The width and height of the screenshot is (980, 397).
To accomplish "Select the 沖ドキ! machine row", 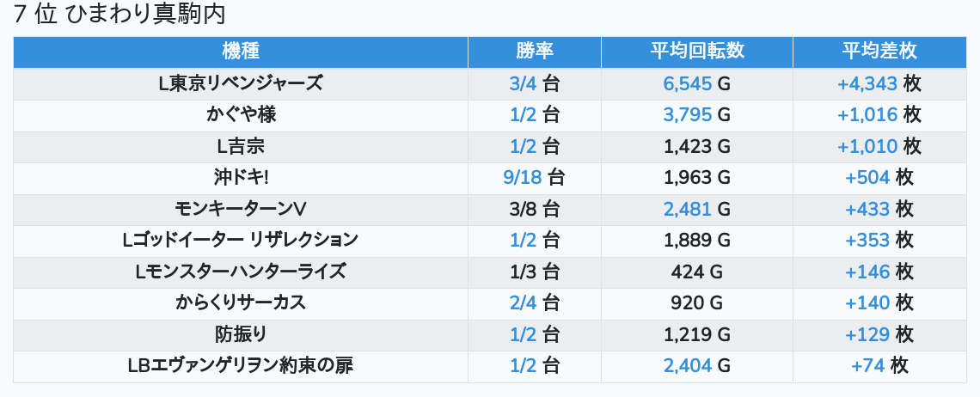I will click(x=490, y=178).
